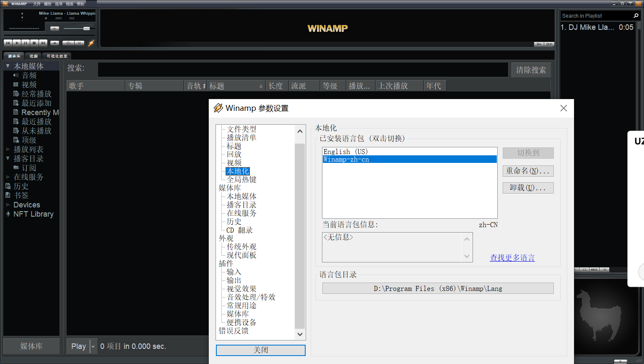Stop playback with the Stop button

pyautogui.click(x=34, y=43)
